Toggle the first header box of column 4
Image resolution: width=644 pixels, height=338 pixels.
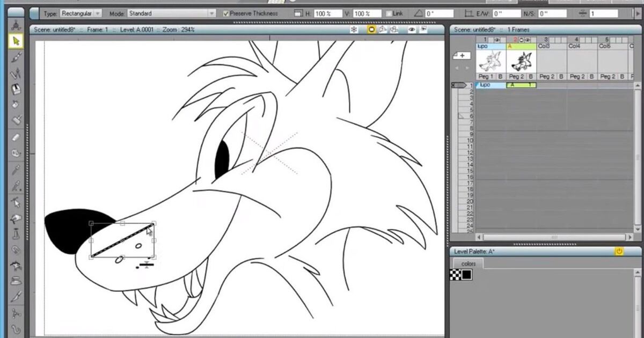[583, 40]
